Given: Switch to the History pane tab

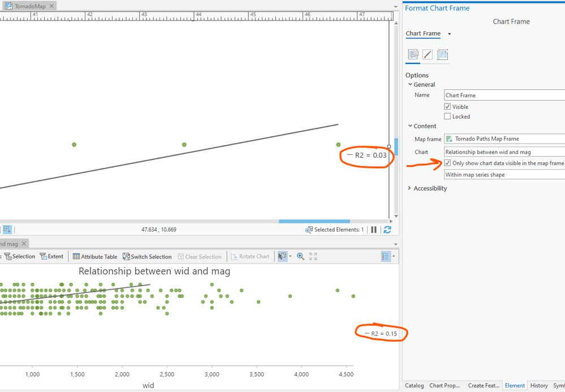Looking at the screenshot, I should point(539,386).
